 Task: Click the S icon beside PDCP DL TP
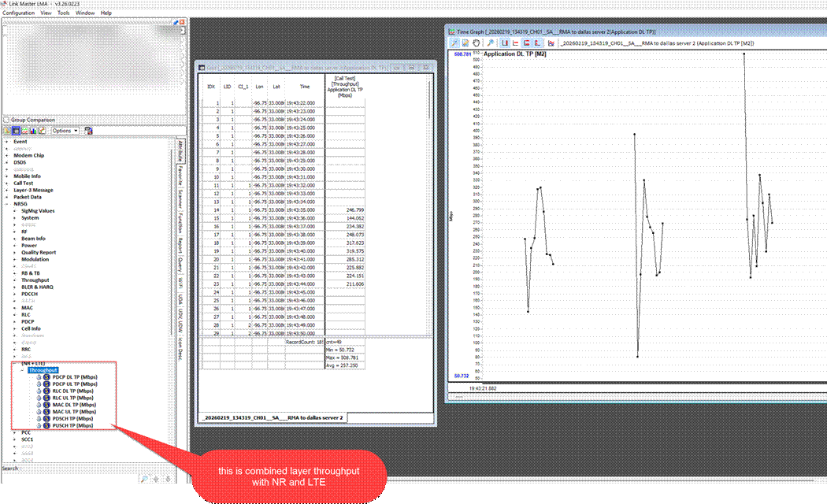[46, 377]
